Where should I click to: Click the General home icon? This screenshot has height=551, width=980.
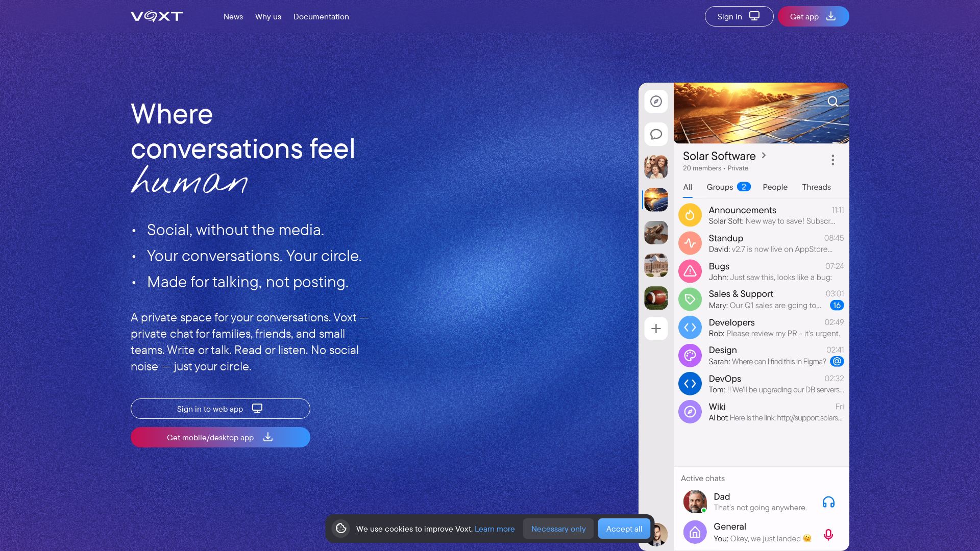pos(695,533)
